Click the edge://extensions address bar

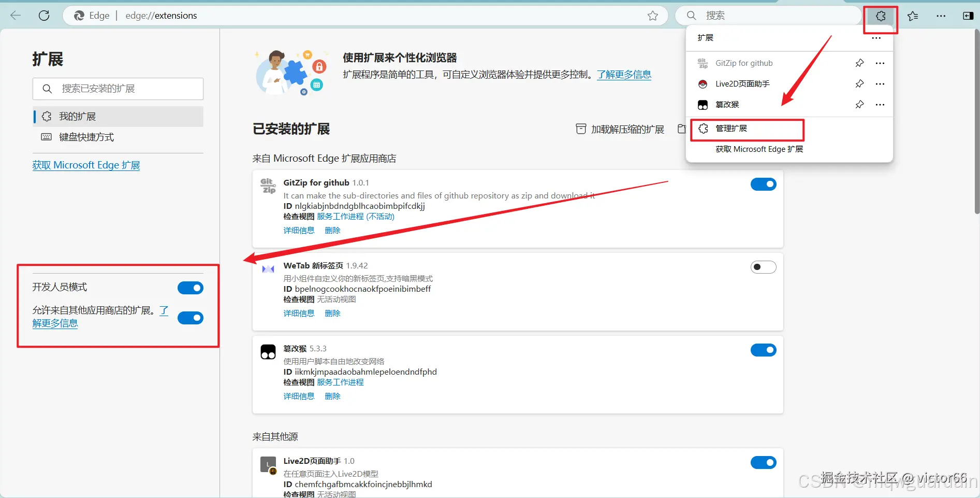[x=365, y=16]
